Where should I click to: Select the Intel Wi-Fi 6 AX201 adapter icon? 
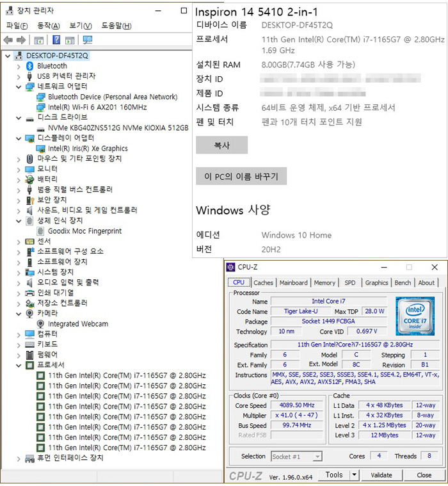pos(40,107)
